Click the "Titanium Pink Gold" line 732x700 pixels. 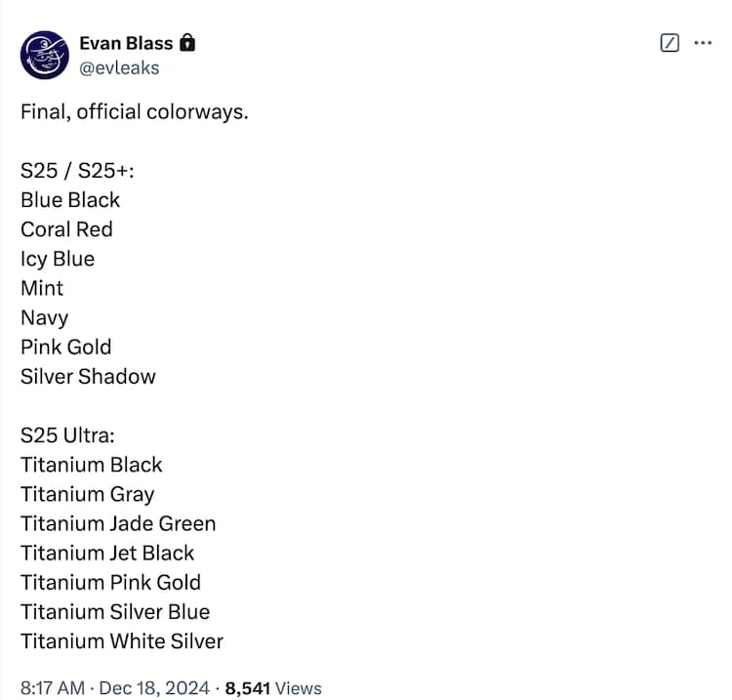click(110, 582)
